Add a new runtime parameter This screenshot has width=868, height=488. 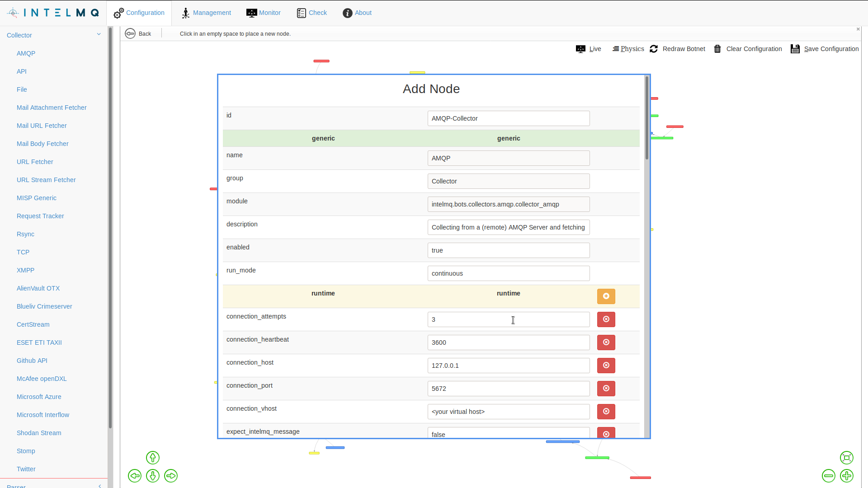coord(606,296)
